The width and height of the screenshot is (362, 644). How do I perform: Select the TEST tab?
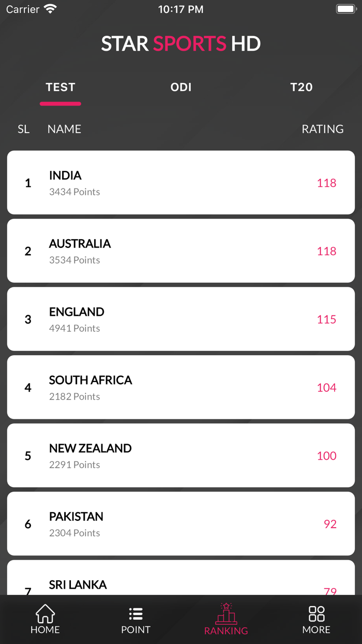61,87
